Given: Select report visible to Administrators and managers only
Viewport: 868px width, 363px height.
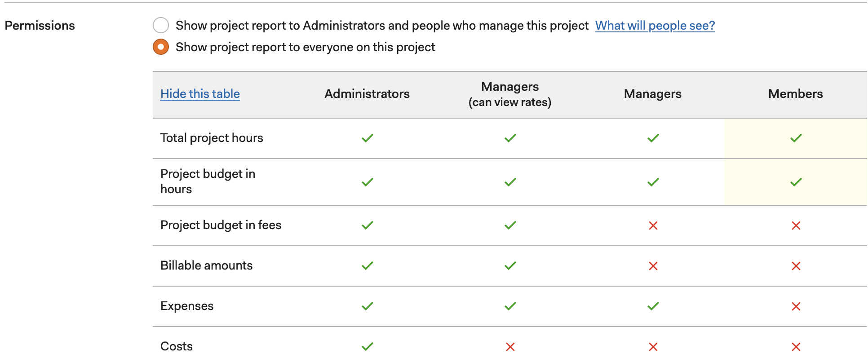Looking at the screenshot, I should coord(161,26).
